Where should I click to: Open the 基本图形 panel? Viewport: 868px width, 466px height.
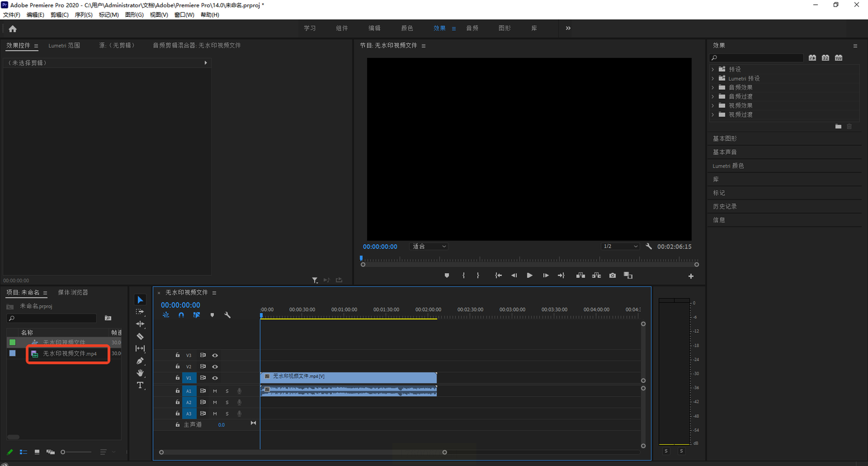tap(725, 139)
